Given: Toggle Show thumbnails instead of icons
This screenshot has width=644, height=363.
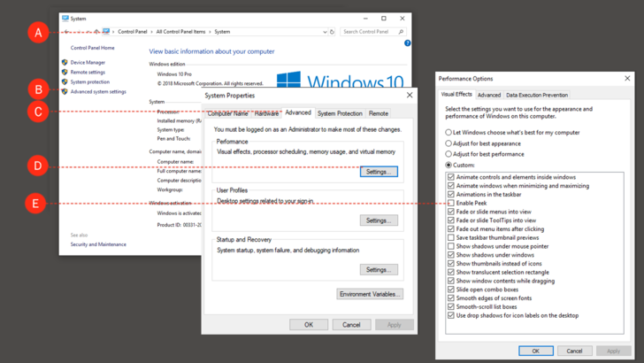Looking at the screenshot, I should pos(451,264).
